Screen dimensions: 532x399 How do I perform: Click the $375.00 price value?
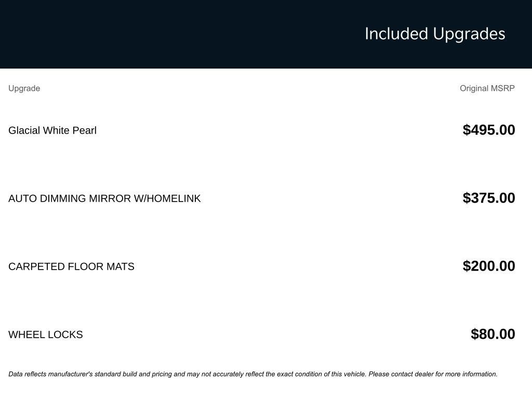489,198
